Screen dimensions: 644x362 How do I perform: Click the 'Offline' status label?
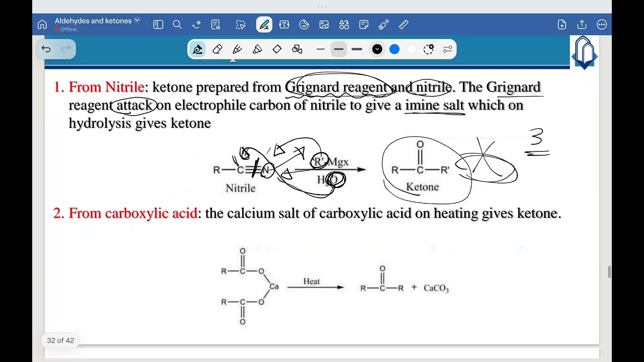click(68, 30)
